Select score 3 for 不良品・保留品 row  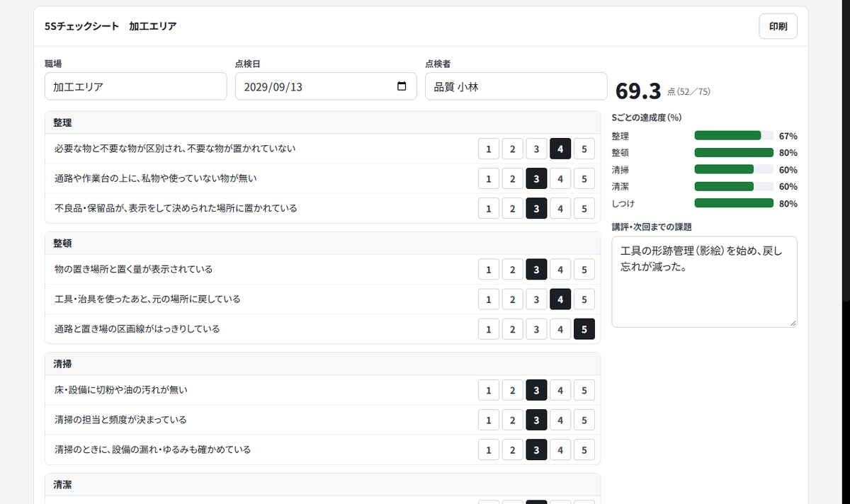point(536,209)
